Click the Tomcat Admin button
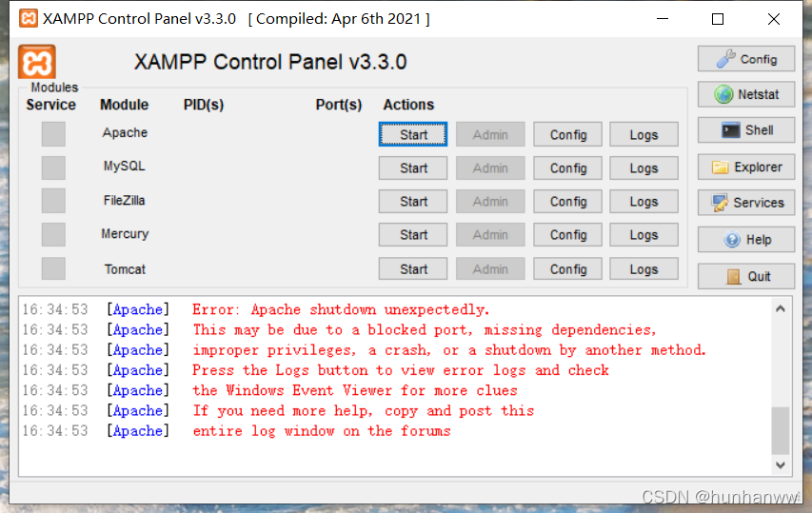812x513 pixels. click(x=490, y=269)
